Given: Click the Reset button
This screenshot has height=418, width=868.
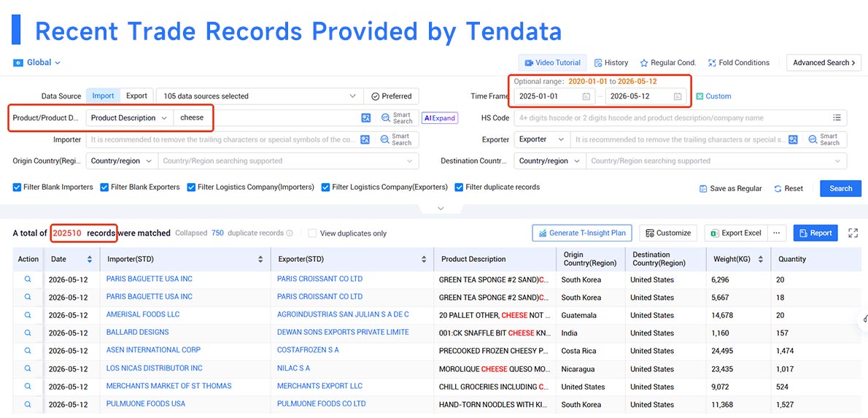Looking at the screenshot, I should [x=788, y=189].
